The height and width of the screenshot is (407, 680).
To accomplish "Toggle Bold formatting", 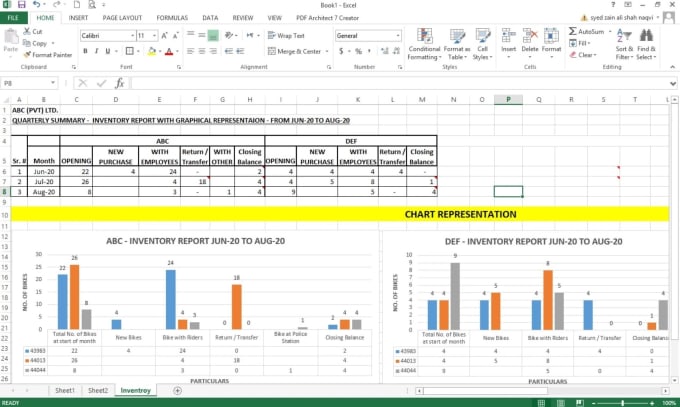I will pyautogui.click(x=85, y=51).
